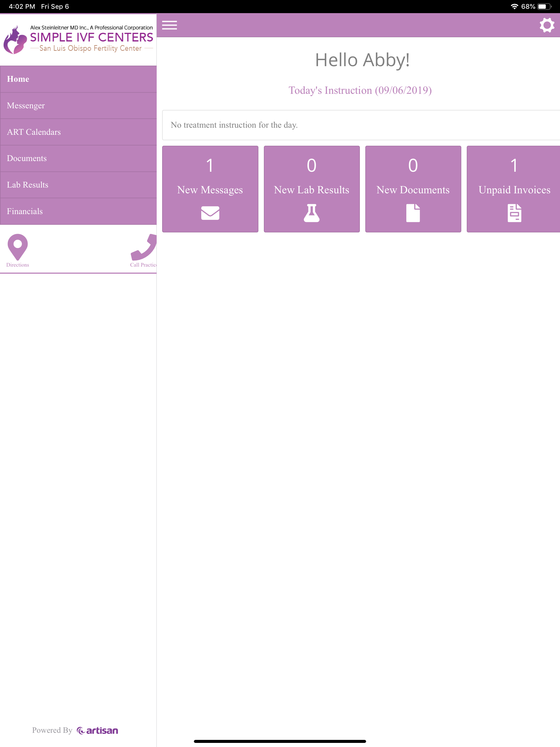This screenshot has width=560, height=747.
Task: Open Documents in the sidebar
Action: [x=78, y=158]
